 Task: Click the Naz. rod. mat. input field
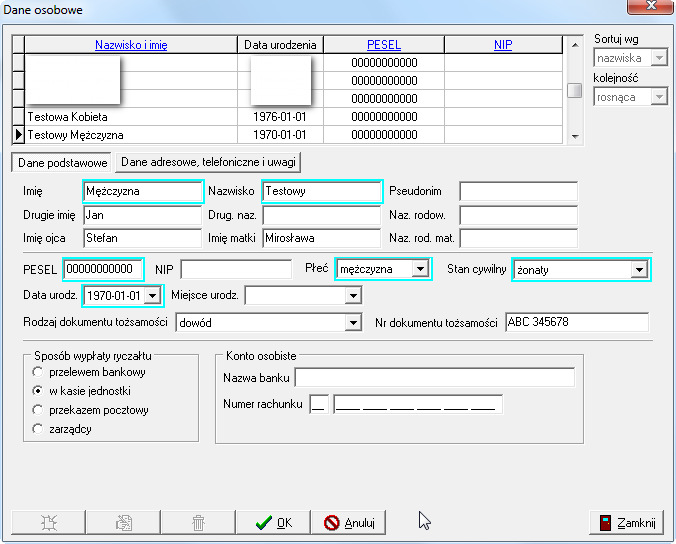point(518,238)
